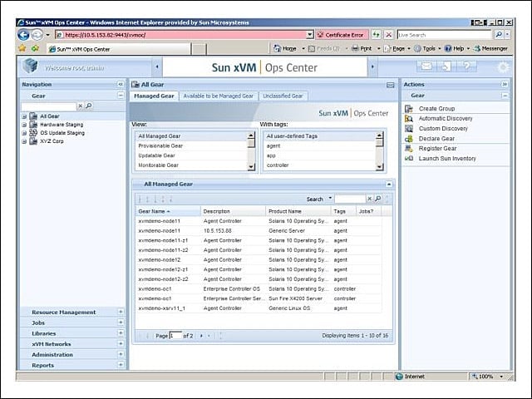Collapse the Navigation panel
Screen dimensions: 532x399
coord(121,84)
